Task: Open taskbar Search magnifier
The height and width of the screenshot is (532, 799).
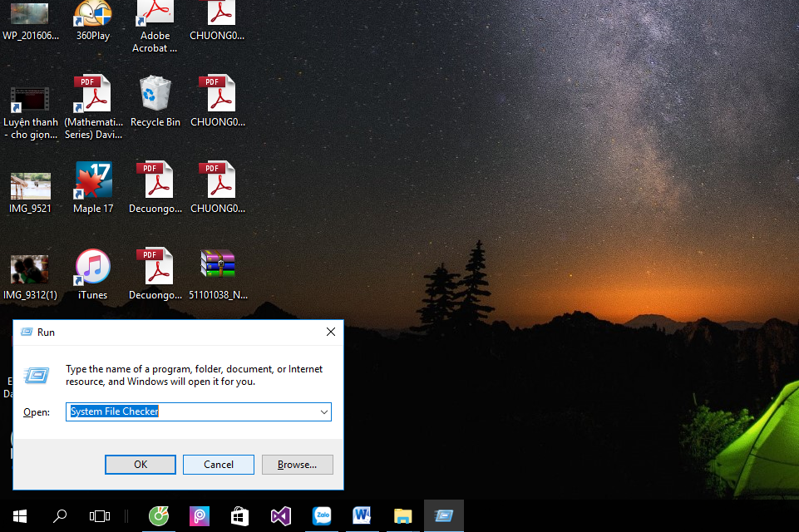Action: coord(60,516)
